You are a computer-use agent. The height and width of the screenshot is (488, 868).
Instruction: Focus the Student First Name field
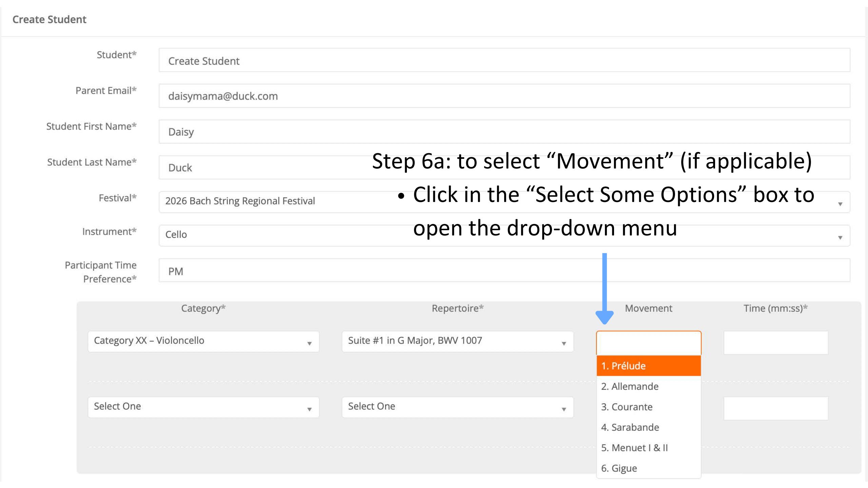point(504,131)
